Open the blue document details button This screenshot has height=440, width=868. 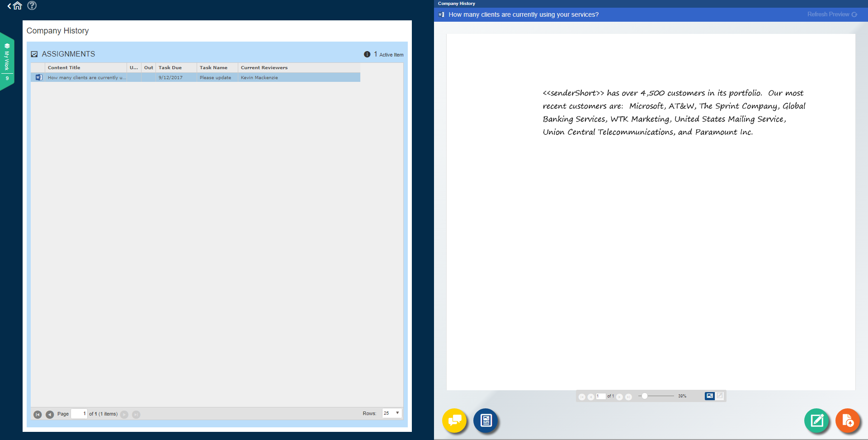tap(486, 421)
